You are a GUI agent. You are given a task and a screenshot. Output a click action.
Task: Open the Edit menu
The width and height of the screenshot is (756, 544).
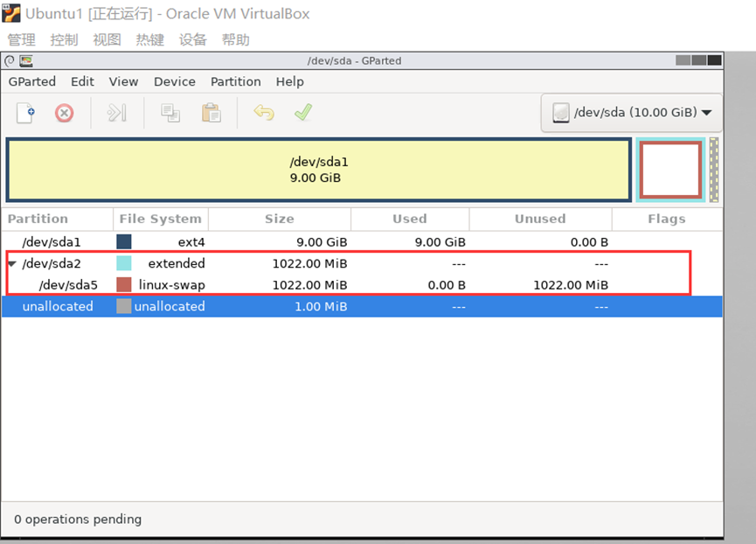[82, 81]
